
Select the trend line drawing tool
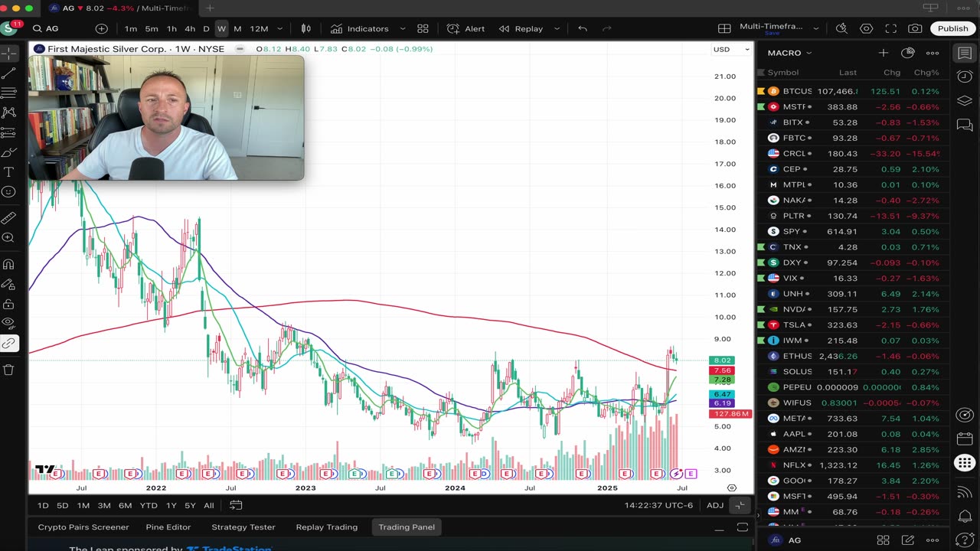coord(9,73)
